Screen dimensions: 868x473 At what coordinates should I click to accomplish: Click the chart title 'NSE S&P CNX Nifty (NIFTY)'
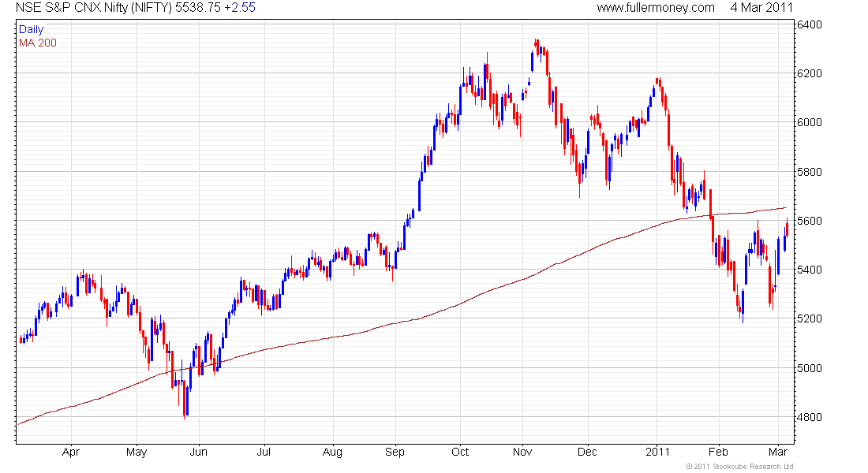point(94,8)
